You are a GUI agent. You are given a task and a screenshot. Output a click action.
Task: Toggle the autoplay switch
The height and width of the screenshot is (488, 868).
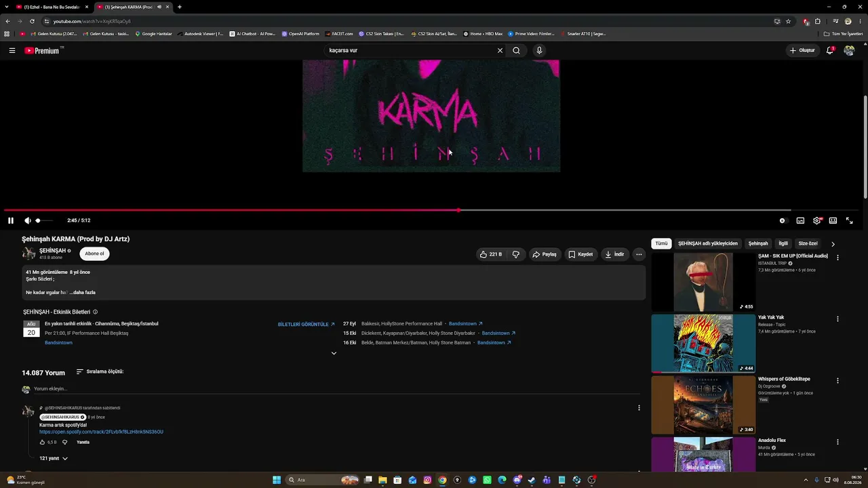pos(783,220)
